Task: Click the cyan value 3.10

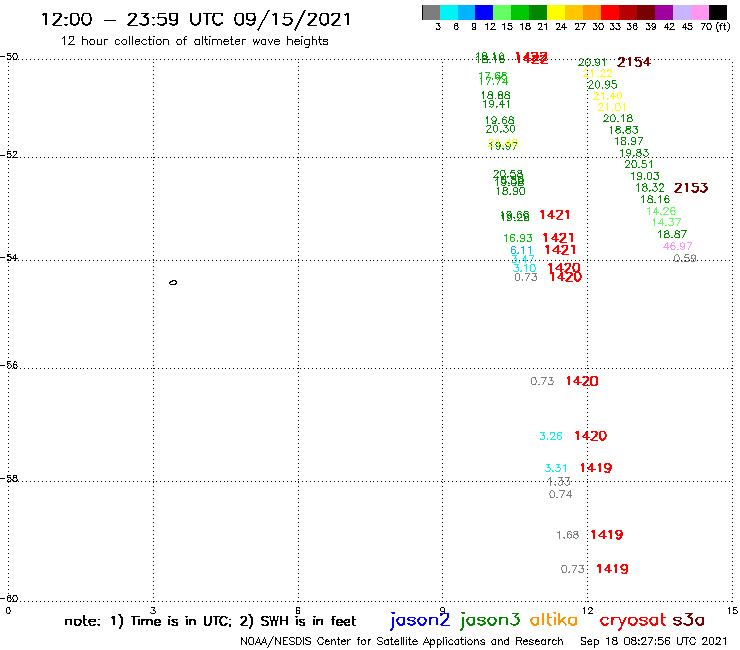Action: tap(524, 268)
